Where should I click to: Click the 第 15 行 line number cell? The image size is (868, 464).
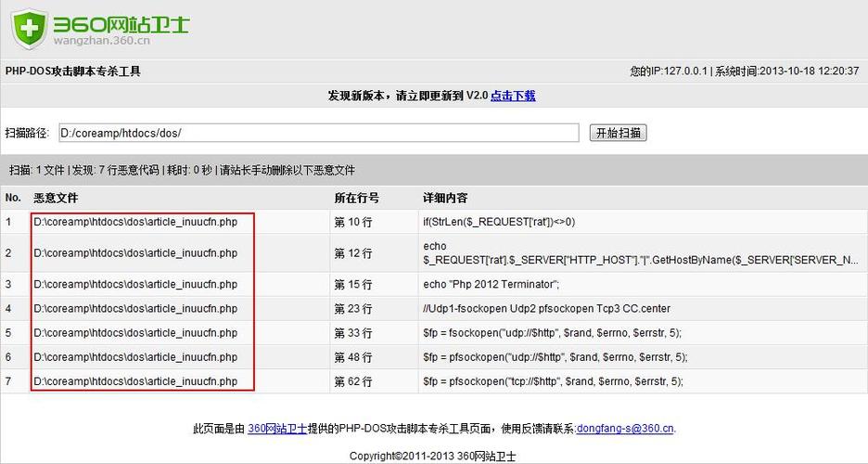coord(353,284)
